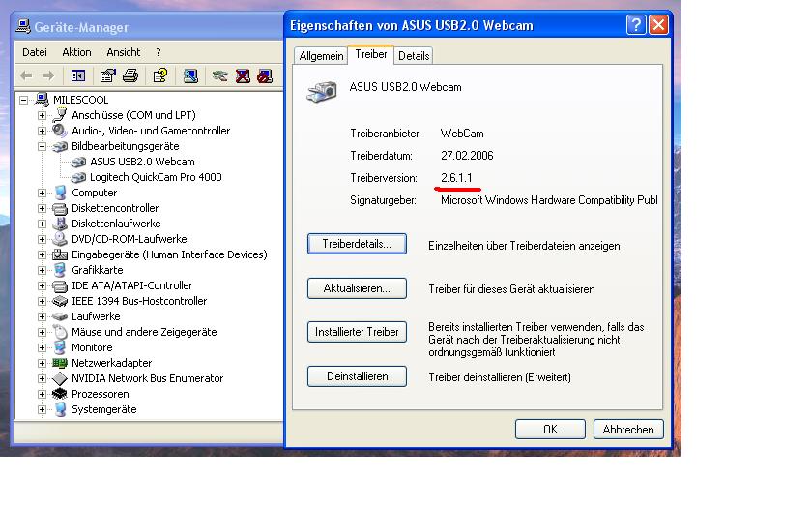Click the show/hide console tree icon
The height and width of the screenshot is (508, 812).
tap(78, 75)
